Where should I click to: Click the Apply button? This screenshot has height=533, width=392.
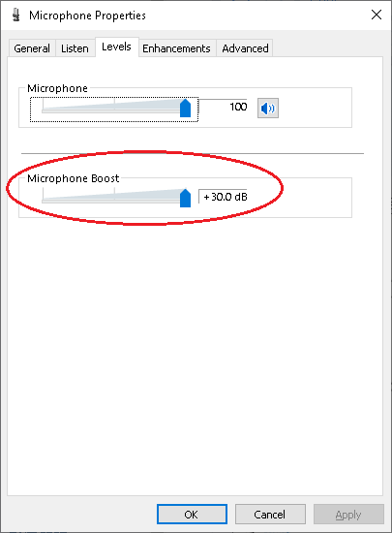pos(348,515)
